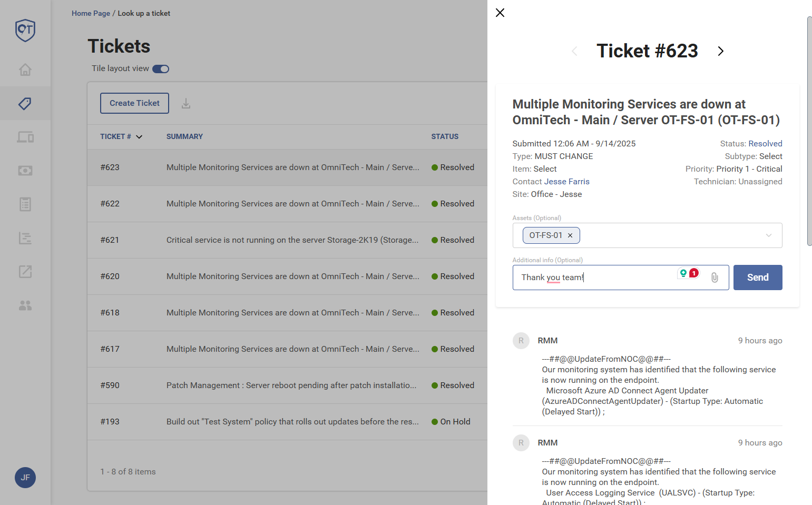Viewport: 812px width, 505px height.
Task: Open the users group icon in sidebar
Action: [x=25, y=305]
